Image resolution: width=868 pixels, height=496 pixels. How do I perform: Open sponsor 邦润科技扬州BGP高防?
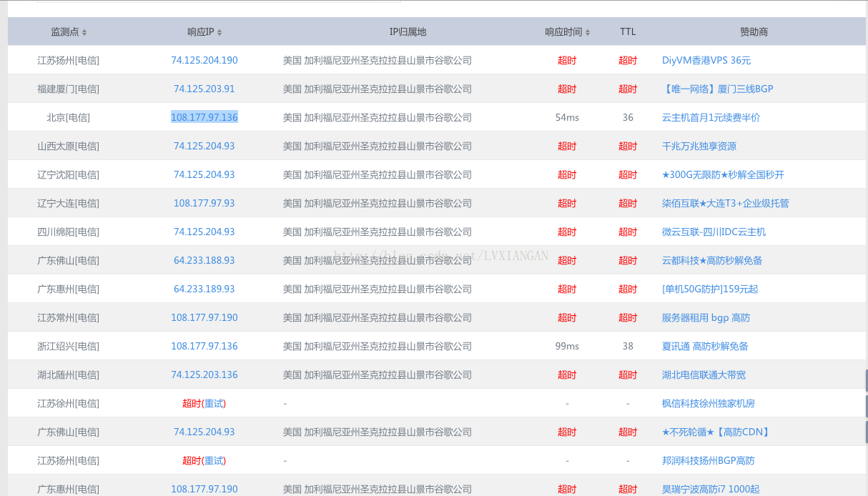click(x=708, y=460)
